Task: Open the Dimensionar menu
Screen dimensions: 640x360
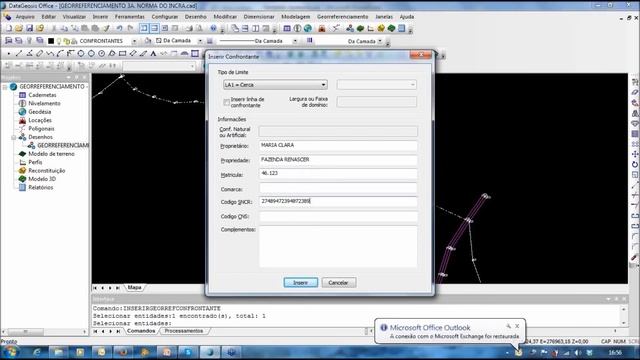Action: [x=259, y=17]
